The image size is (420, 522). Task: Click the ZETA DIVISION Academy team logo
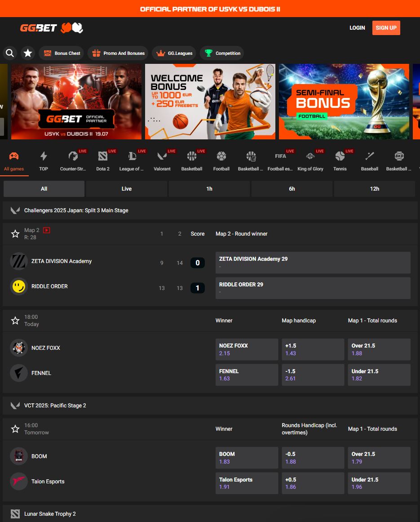[x=18, y=261]
